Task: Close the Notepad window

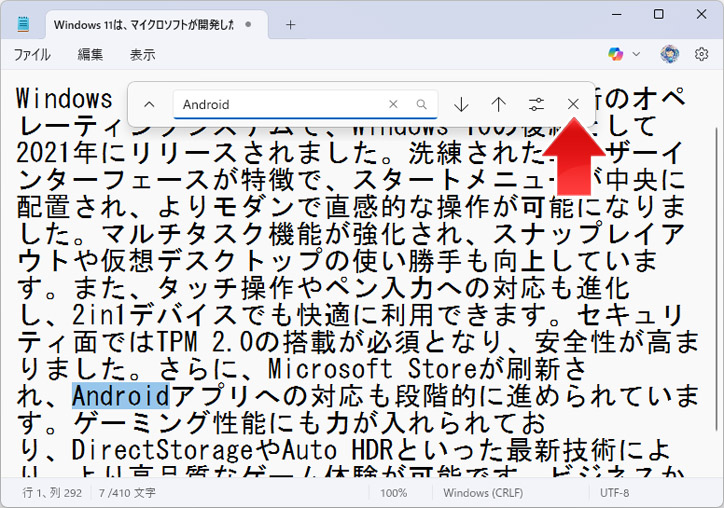Action: point(701,15)
